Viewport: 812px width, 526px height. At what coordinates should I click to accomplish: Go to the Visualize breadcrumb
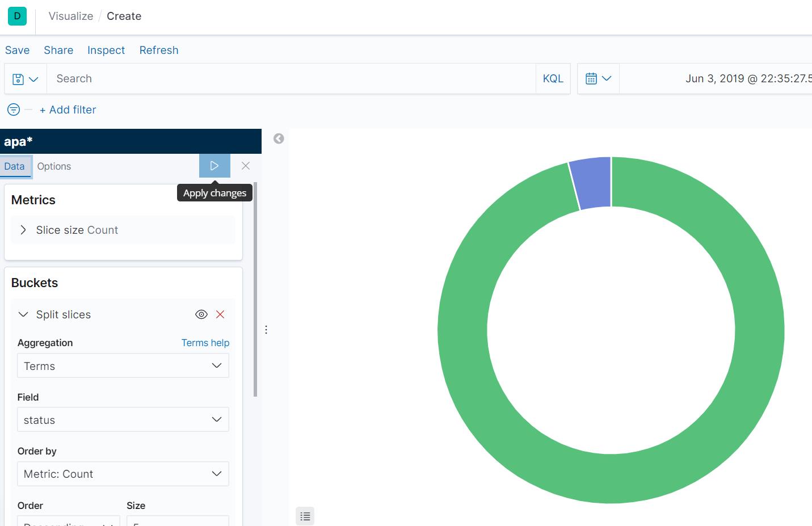(71, 16)
